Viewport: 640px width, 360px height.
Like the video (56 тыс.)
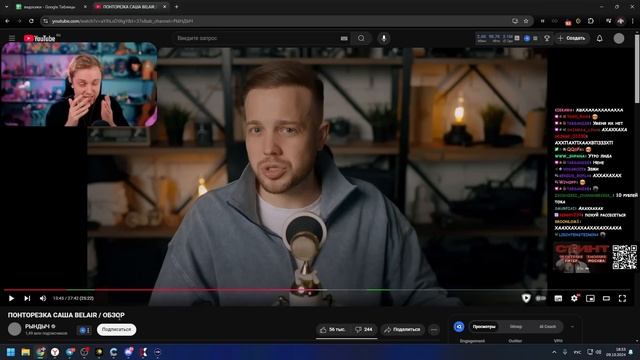[x=333, y=329]
